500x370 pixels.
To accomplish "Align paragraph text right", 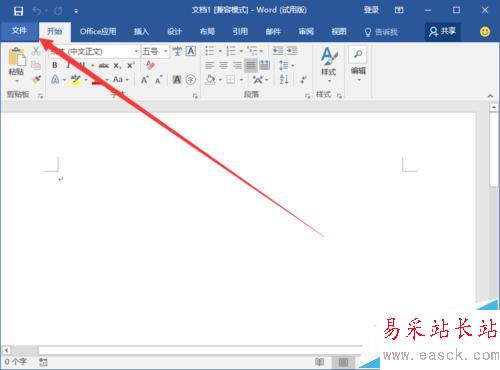I will 237,65.
